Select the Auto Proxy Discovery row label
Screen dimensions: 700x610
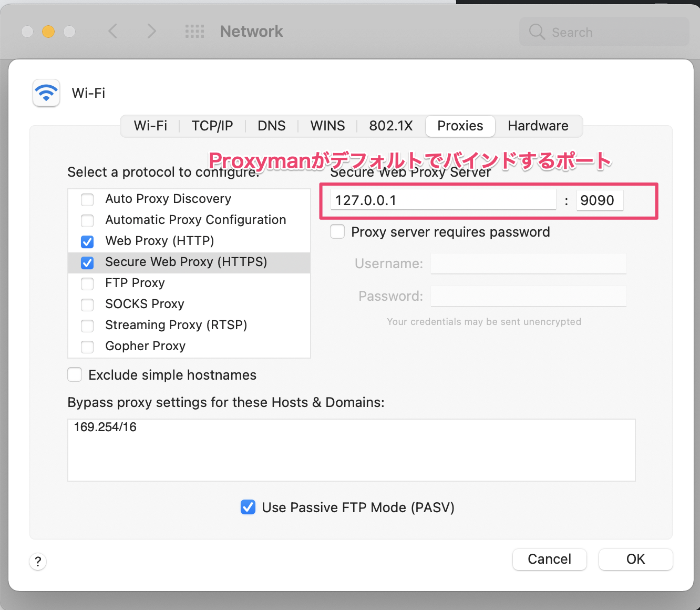[x=168, y=199]
